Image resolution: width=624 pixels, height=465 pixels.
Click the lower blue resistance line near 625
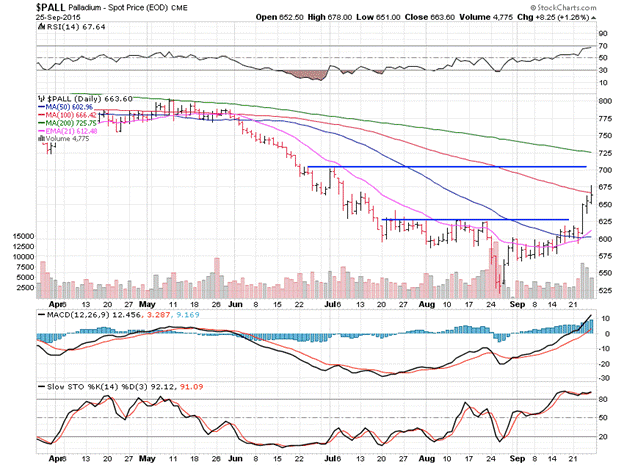pyautogui.click(x=475, y=219)
